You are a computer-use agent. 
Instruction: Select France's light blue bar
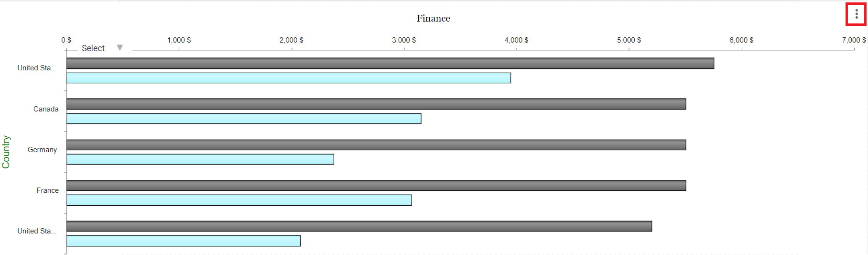coord(239,200)
